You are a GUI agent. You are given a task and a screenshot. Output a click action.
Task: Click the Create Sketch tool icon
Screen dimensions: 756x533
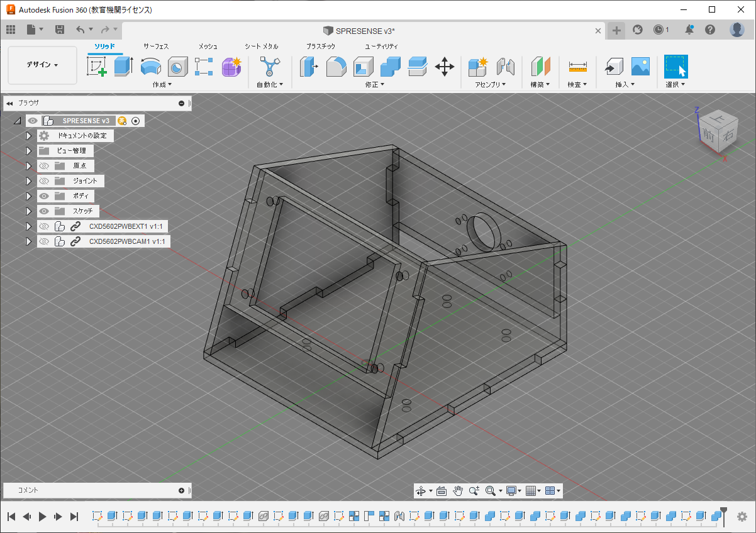pos(96,66)
